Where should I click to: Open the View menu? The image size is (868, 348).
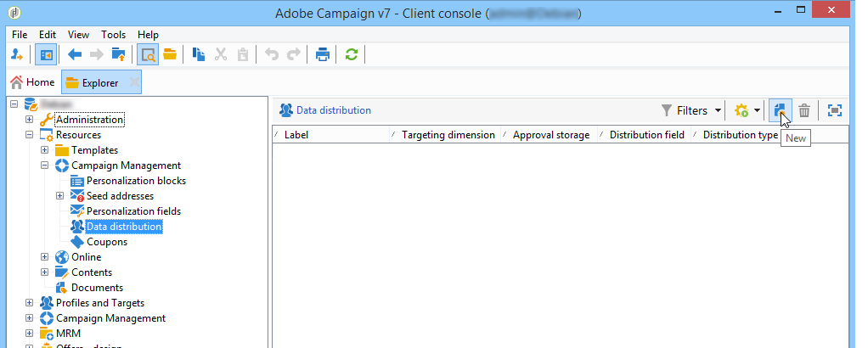pos(78,34)
